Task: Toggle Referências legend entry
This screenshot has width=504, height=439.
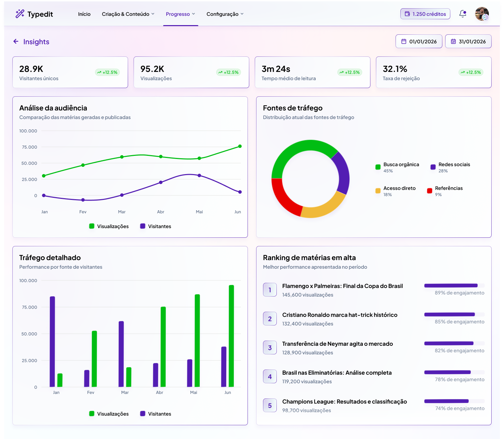Action: tap(445, 191)
